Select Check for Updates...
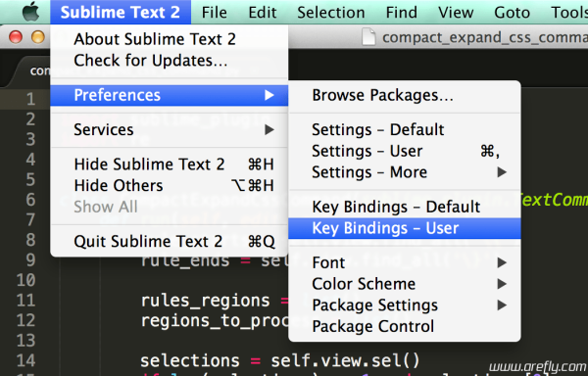The width and height of the screenshot is (588, 376). click(170, 61)
